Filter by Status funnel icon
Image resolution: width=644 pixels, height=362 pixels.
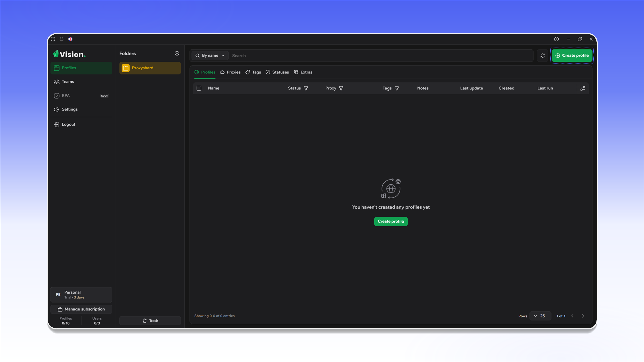(x=306, y=88)
